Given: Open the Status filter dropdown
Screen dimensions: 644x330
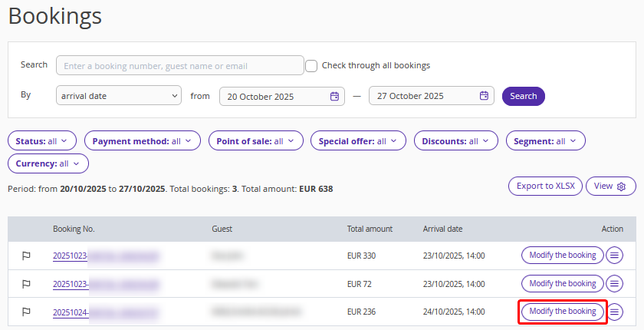Looking at the screenshot, I should [x=42, y=141].
